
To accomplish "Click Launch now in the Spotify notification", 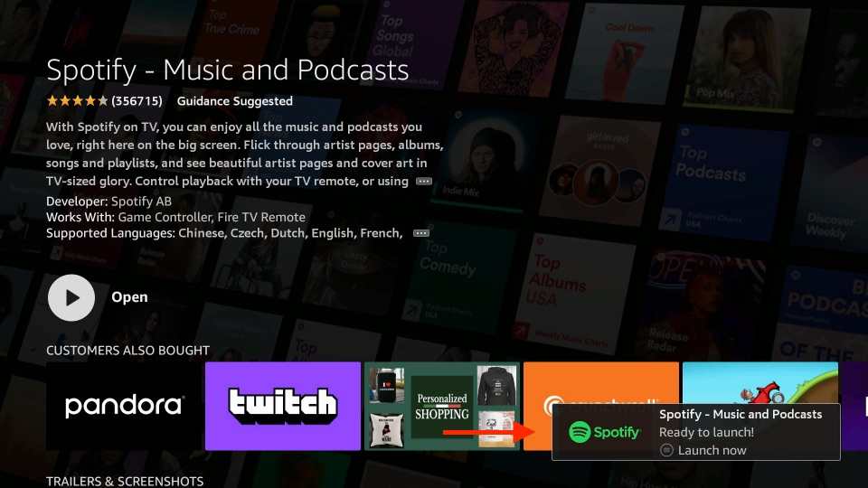I will click(712, 450).
